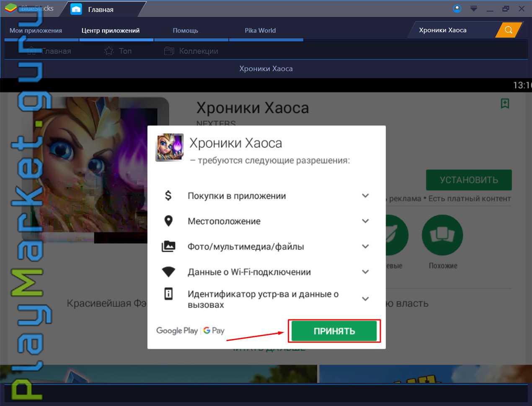Expand the Местоположение permission chevron
532x406 pixels.
[x=365, y=221]
